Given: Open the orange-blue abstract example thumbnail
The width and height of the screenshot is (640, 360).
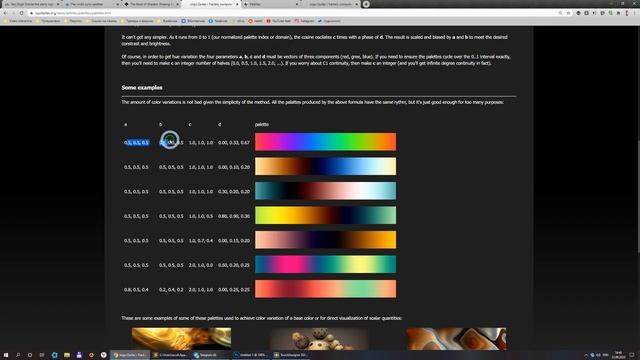Looking at the screenshot, I should point(456,338).
